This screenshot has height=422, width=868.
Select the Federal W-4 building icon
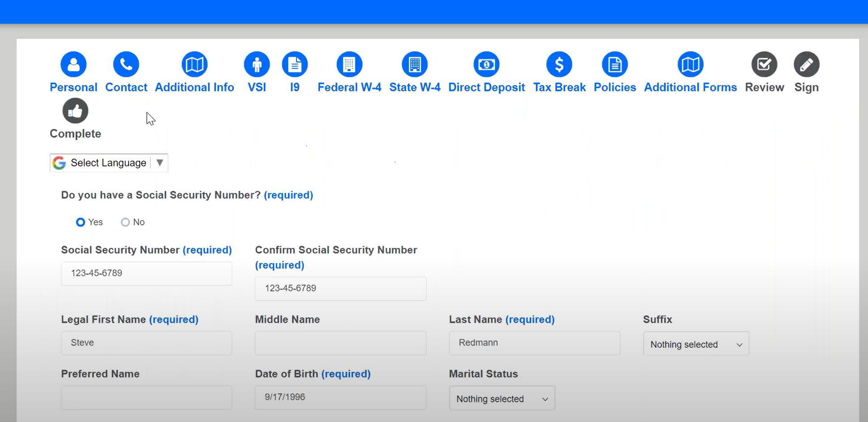pos(349,64)
